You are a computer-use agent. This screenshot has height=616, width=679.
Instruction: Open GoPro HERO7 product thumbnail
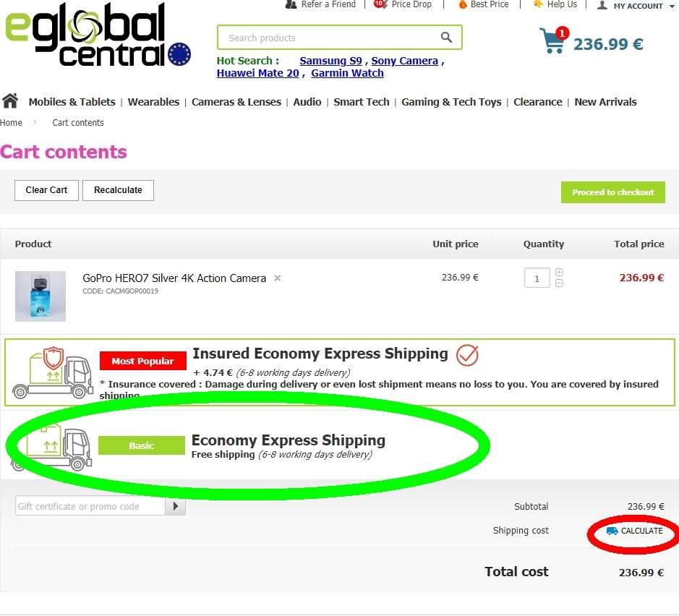[x=40, y=296]
